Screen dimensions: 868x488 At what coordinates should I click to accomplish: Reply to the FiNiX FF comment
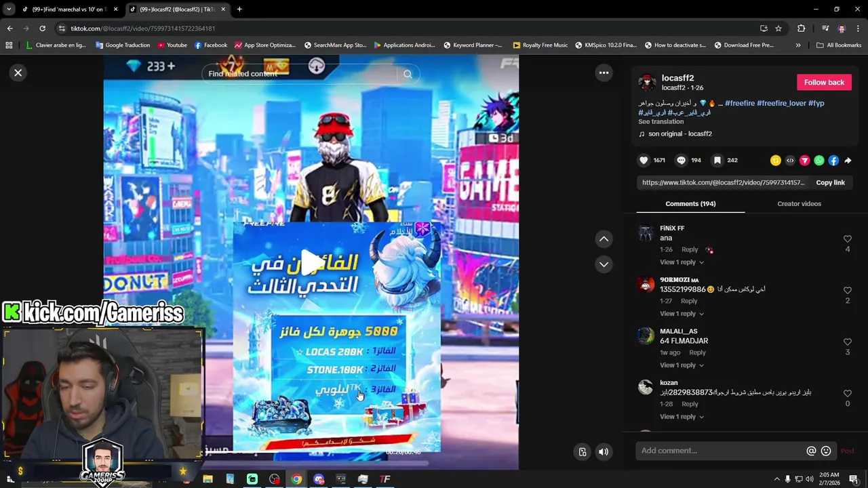coord(690,249)
